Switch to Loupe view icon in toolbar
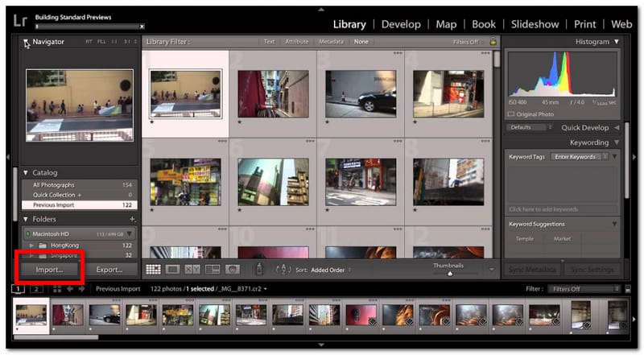 click(172, 270)
